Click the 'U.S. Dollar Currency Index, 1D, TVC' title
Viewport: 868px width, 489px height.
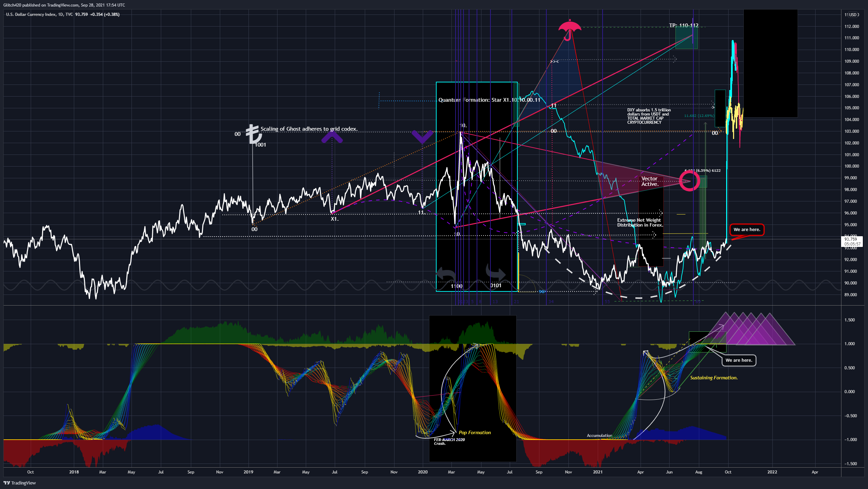pos(39,14)
